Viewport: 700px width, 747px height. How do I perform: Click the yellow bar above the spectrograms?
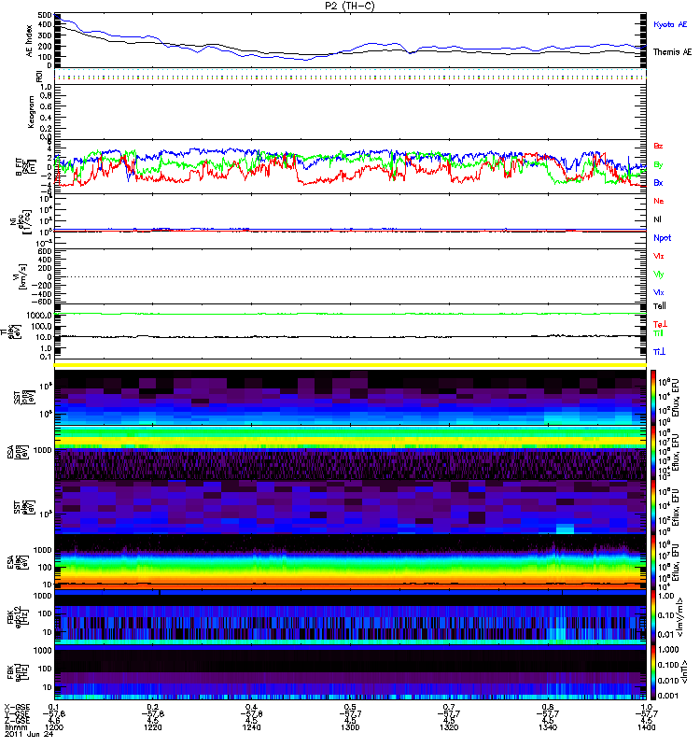point(350,365)
